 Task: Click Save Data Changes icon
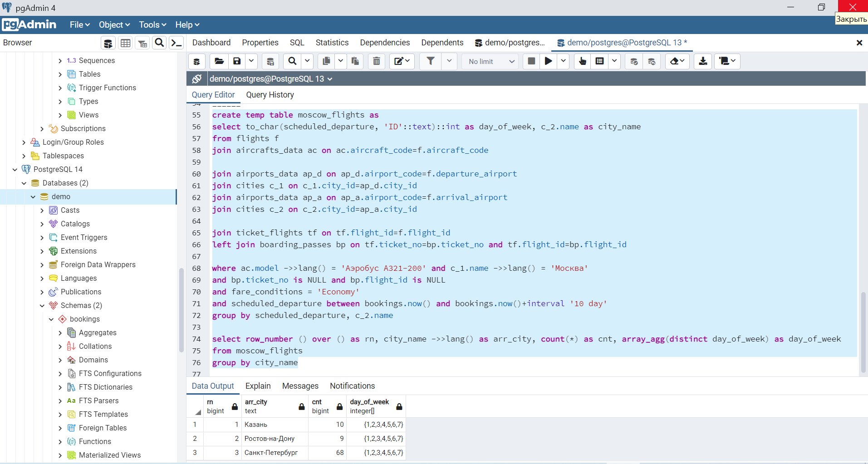270,61
